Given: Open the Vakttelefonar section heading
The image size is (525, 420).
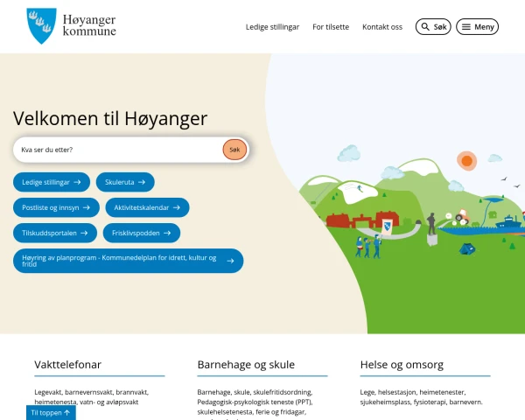Looking at the screenshot, I should (67, 364).
